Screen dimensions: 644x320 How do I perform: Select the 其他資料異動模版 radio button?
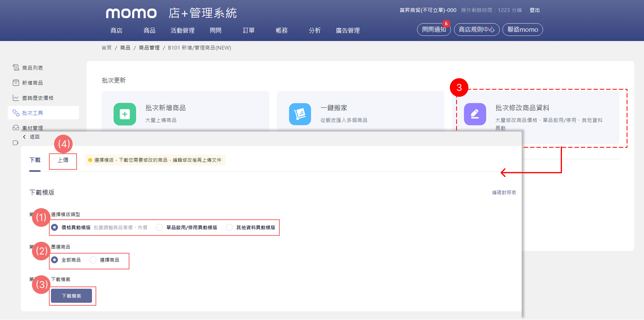[x=229, y=227]
